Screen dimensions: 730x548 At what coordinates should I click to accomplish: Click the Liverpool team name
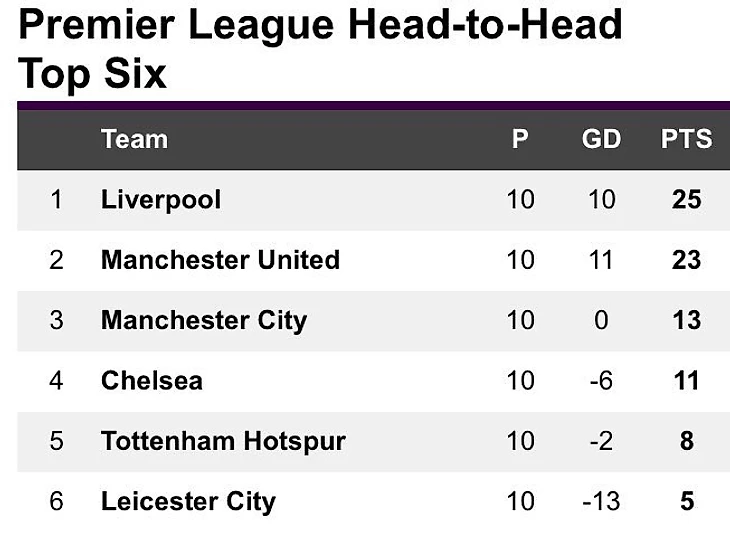[161, 200]
